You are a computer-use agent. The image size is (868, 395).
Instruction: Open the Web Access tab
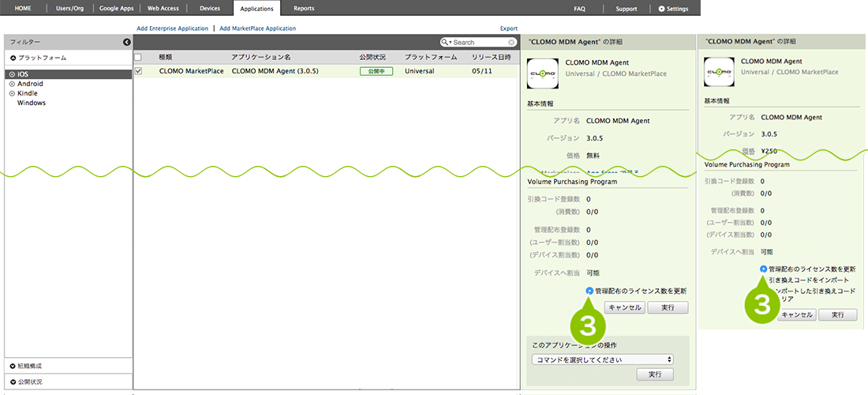click(163, 9)
